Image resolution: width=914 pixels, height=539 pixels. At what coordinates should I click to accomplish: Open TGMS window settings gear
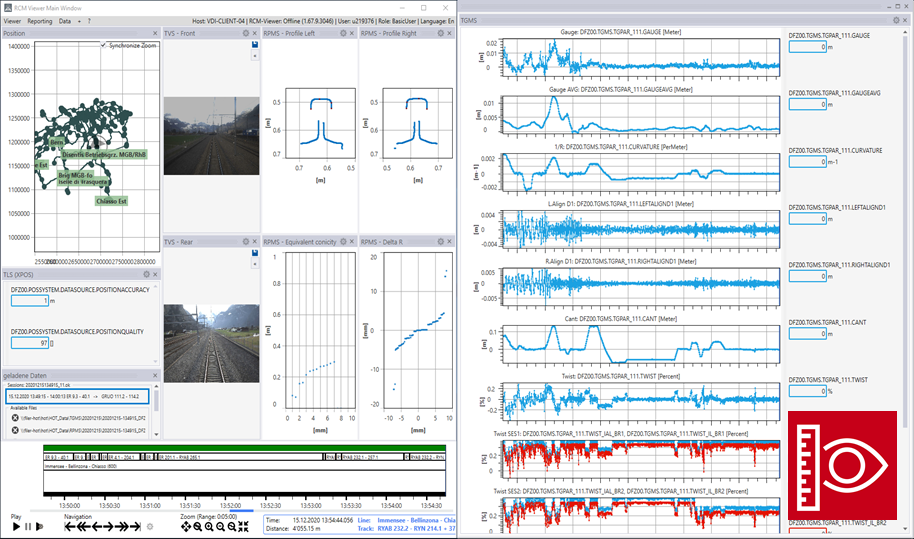(x=897, y=20)
